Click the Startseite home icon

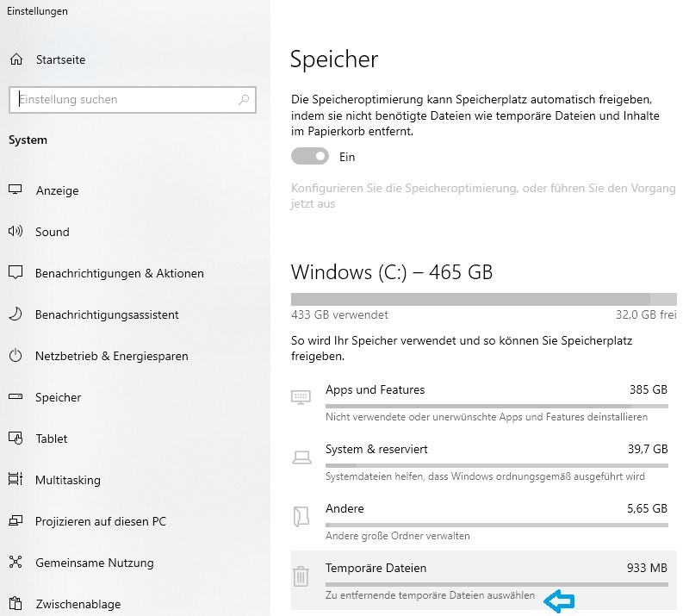(16, 59)
